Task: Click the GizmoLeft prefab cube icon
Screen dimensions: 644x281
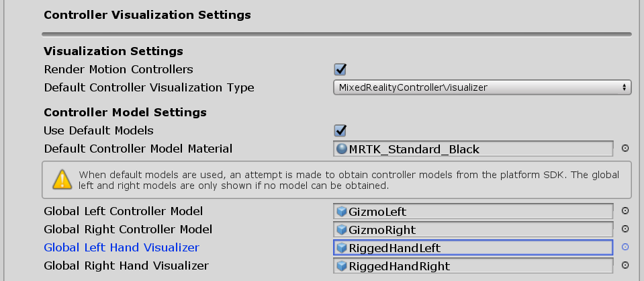Action: click(342, 211)
